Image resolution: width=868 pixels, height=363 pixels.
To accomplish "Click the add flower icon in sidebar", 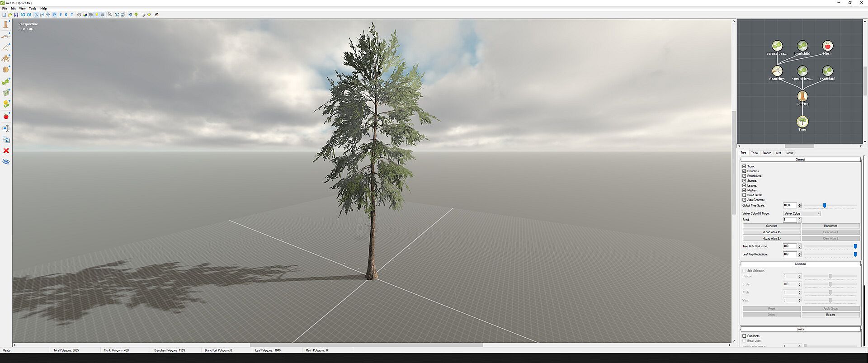I will pyautogui.click(x=6, y=104).
